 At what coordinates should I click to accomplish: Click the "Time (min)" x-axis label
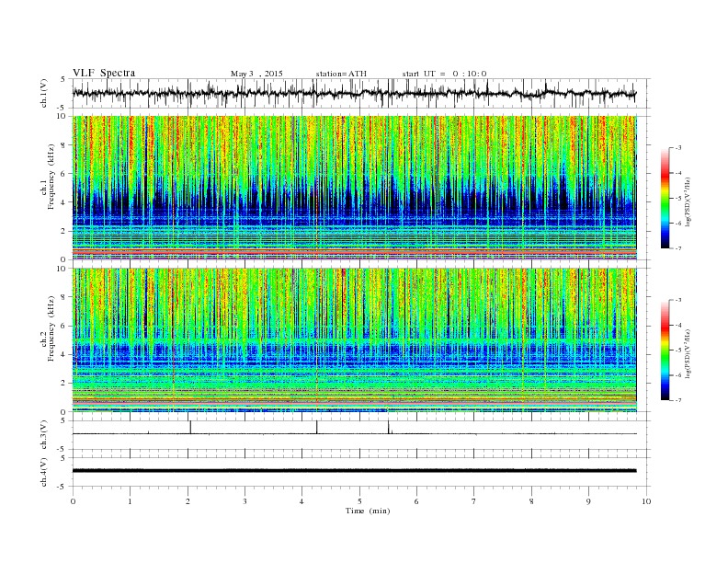[368, 511]
